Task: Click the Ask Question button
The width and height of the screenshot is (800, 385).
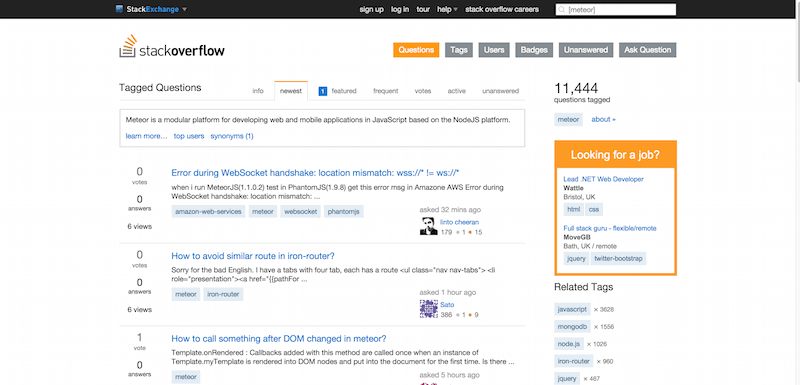Action: (647, 50)
